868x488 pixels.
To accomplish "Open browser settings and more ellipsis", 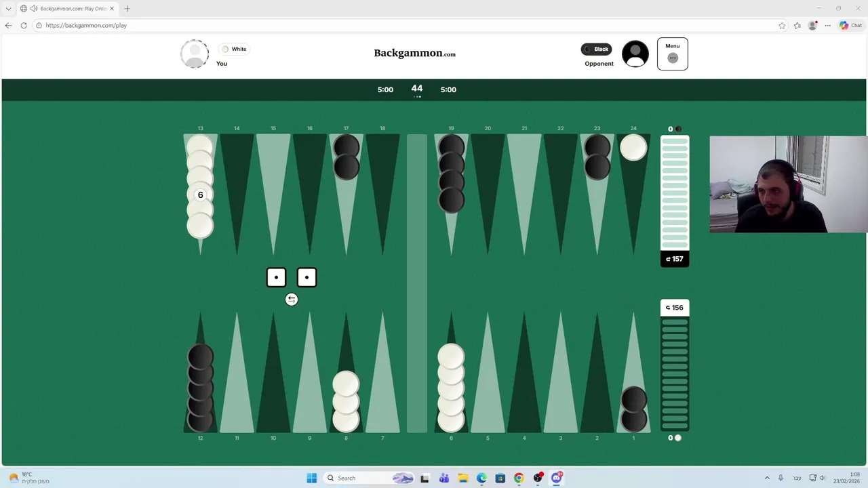I will [x=827, y=25].
